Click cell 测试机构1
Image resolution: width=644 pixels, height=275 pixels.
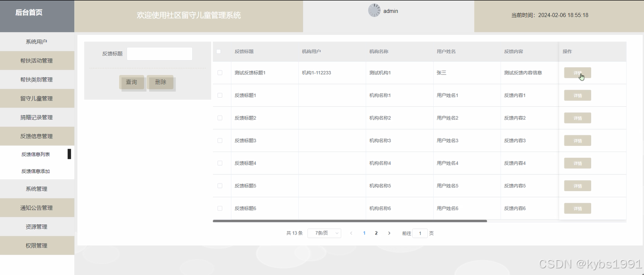pyautogui.click(x=380, y=73)
